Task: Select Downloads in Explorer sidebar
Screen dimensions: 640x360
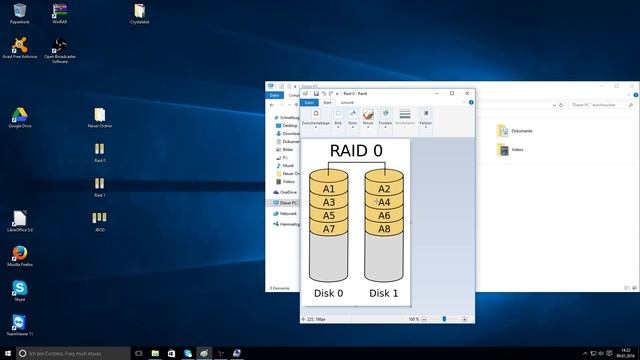Action: [288, 133]
